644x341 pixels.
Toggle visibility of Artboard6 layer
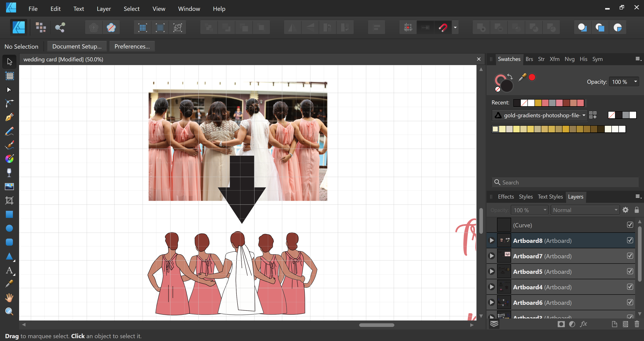point(630,302)
